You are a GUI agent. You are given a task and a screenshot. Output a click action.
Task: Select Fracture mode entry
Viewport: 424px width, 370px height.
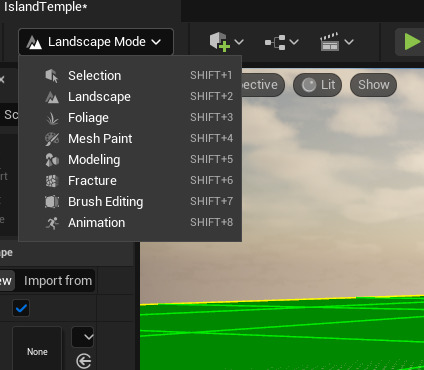point(130,181)
